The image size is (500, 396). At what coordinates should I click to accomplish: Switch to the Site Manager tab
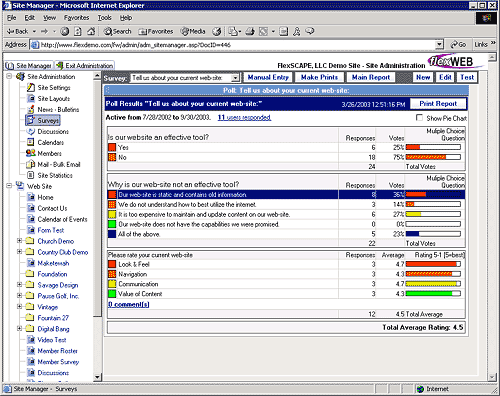click(x=29, y=66)
